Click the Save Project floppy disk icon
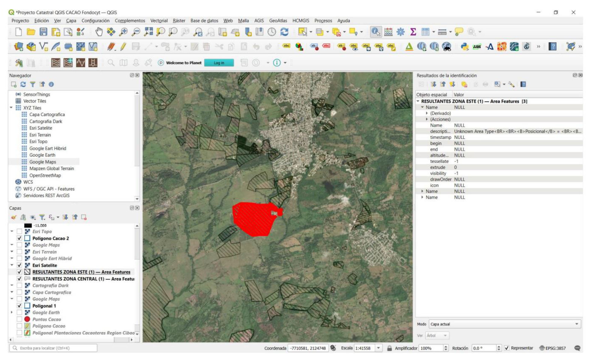Screen dimensions: 590x364 click(43, 32)
